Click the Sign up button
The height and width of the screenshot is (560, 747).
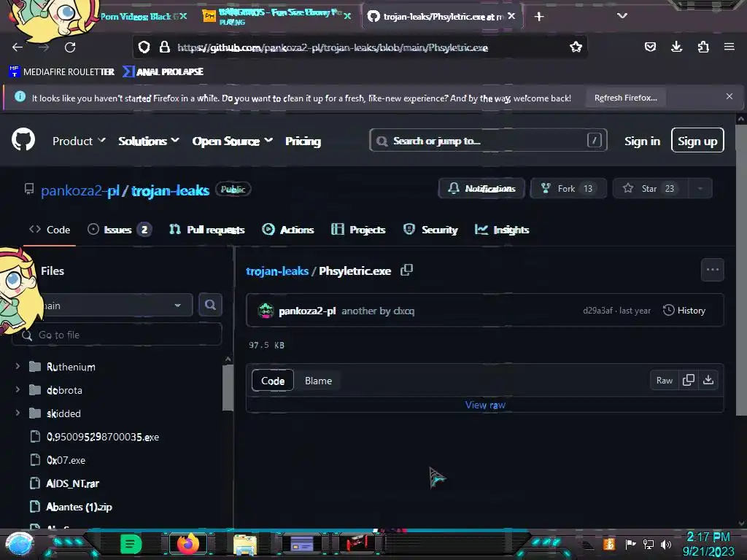point(697,141)
